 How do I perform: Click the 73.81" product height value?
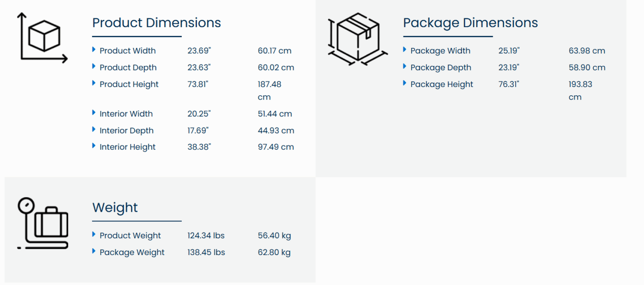pyautogui.click(x=198, y=84)
